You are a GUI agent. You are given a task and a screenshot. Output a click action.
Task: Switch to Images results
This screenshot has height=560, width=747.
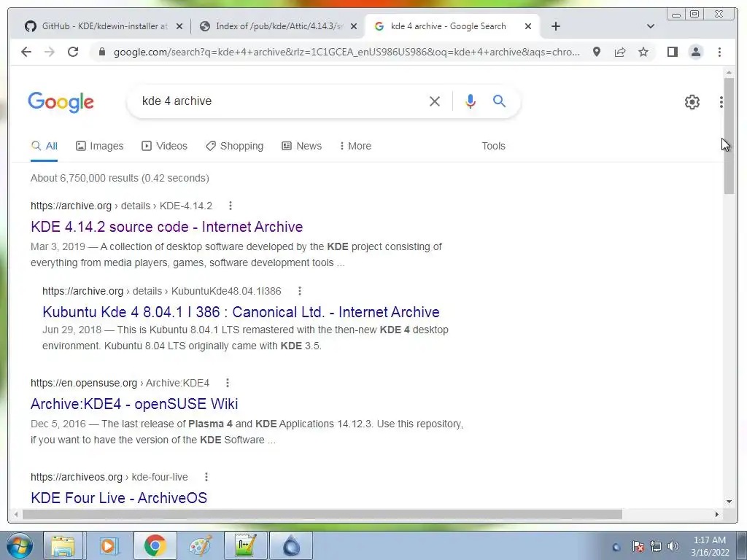[x=99, y=146]
